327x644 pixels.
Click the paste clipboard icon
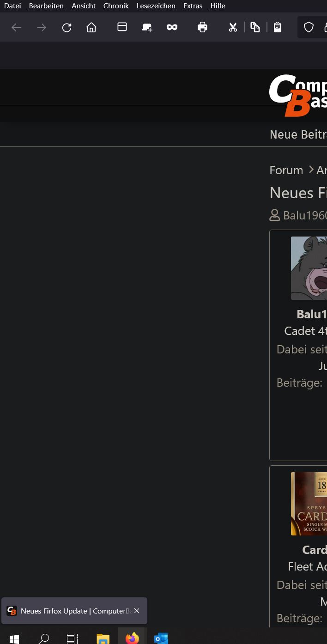277,27
